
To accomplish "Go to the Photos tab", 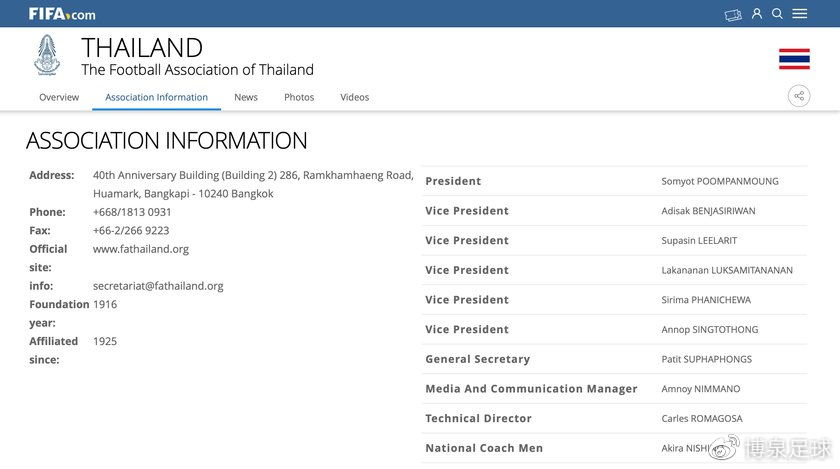I will click(x=299, y=97).
